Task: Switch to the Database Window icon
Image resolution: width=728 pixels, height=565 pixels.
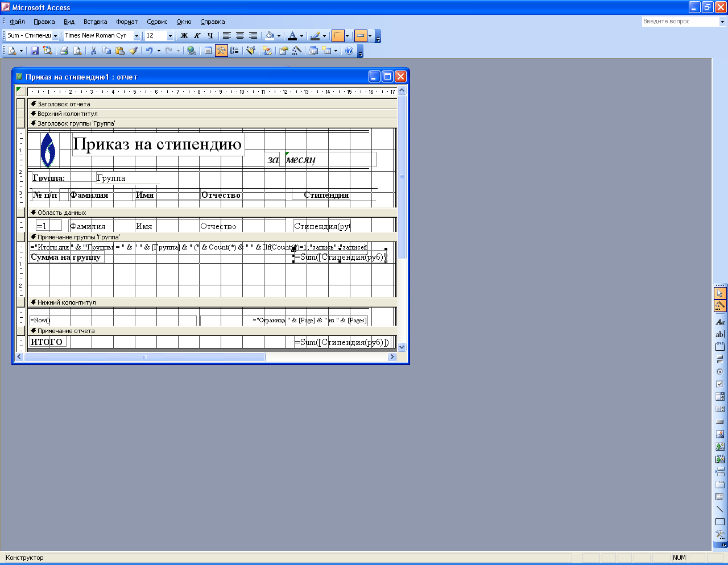Action: click(313, 51)
